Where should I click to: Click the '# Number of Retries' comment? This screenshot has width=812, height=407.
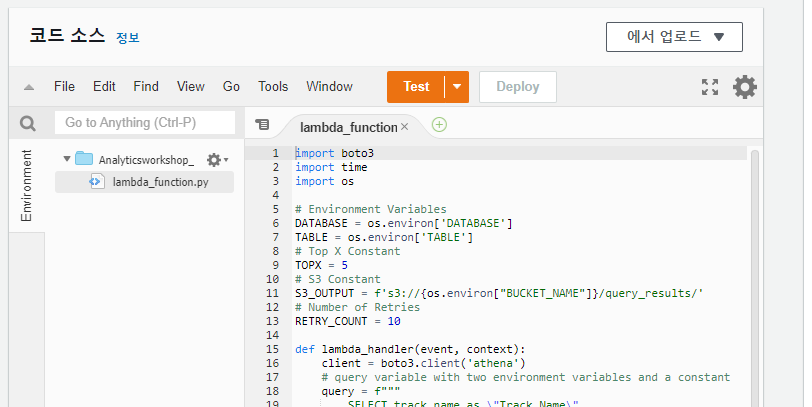[x=358, y=307]
